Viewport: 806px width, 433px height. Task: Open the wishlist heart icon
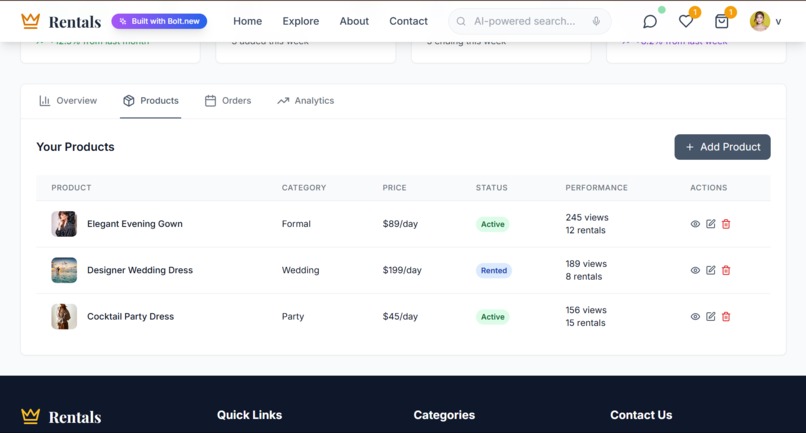tap(686, 21)
